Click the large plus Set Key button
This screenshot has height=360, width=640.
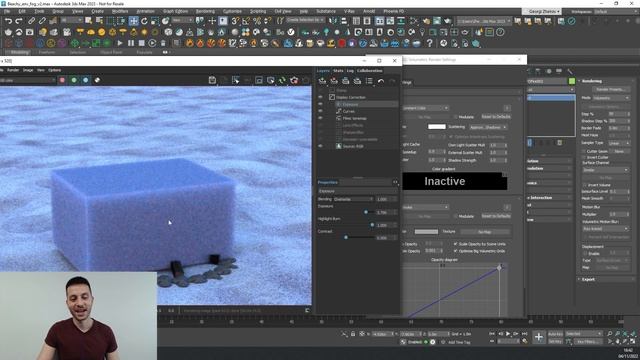(539, 337)
